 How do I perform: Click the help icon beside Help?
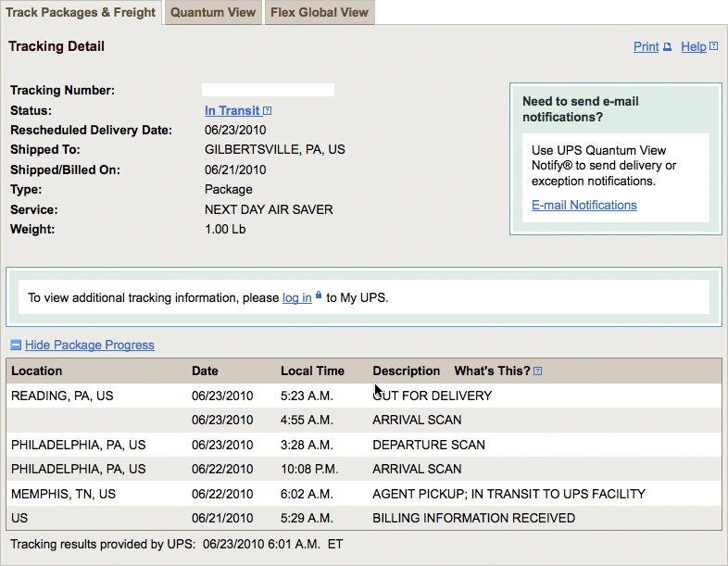(714, 46)
